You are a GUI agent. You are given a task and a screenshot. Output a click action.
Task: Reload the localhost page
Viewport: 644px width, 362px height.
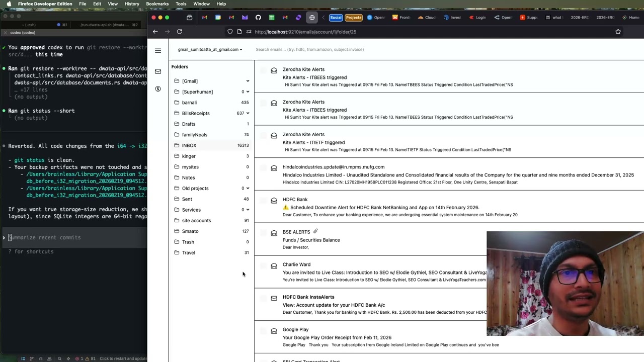point(179,32)
